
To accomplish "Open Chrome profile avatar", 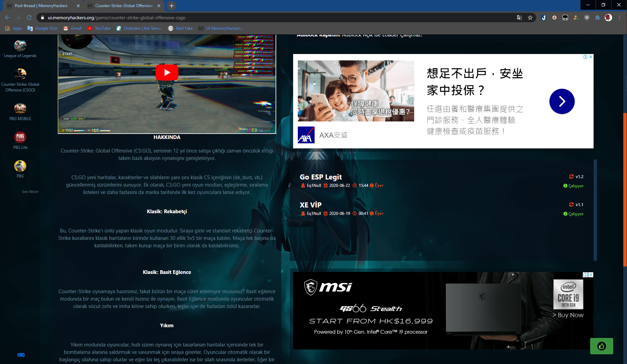I will pos(608,18).
